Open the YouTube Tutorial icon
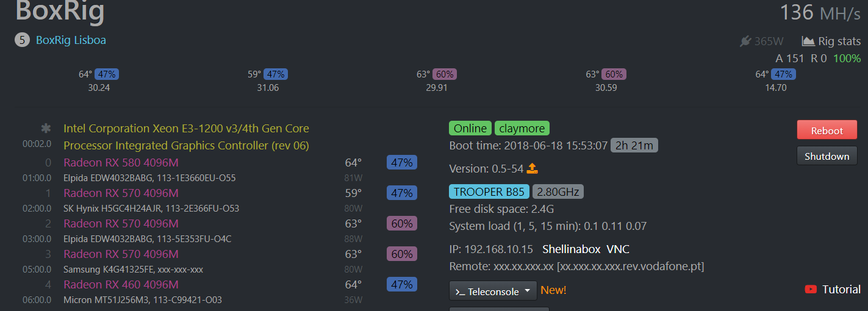868x311 pixels. (x=811, y=289)
